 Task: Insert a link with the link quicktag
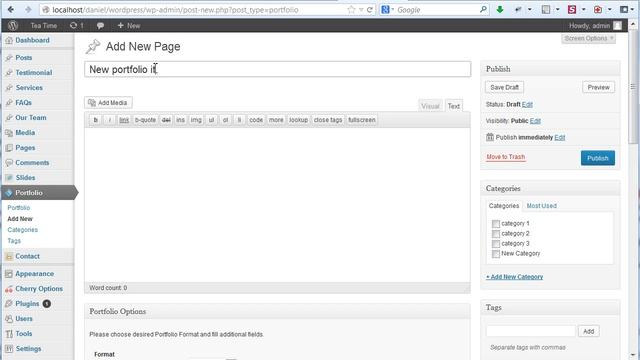[124, 120]
